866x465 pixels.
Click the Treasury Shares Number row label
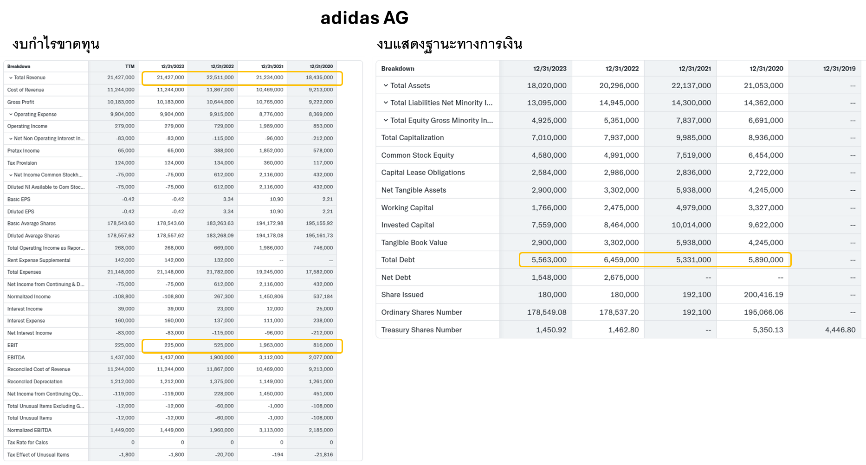tap(421, 330)
